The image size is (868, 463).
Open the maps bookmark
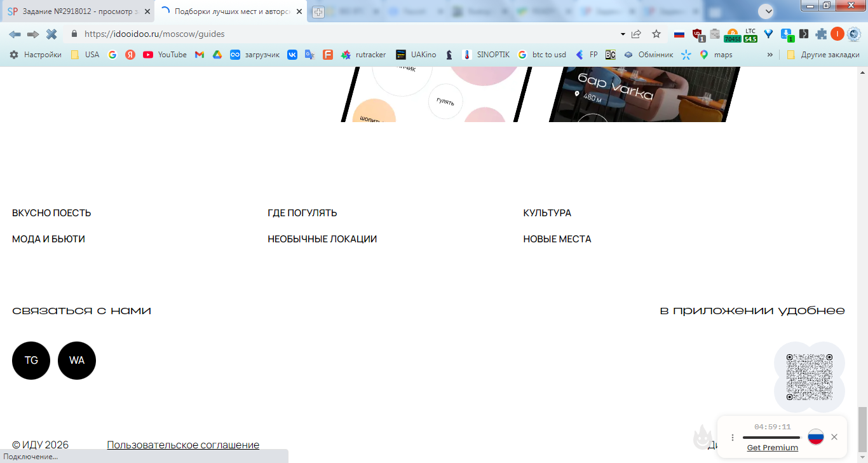click(x=716, y=55)
